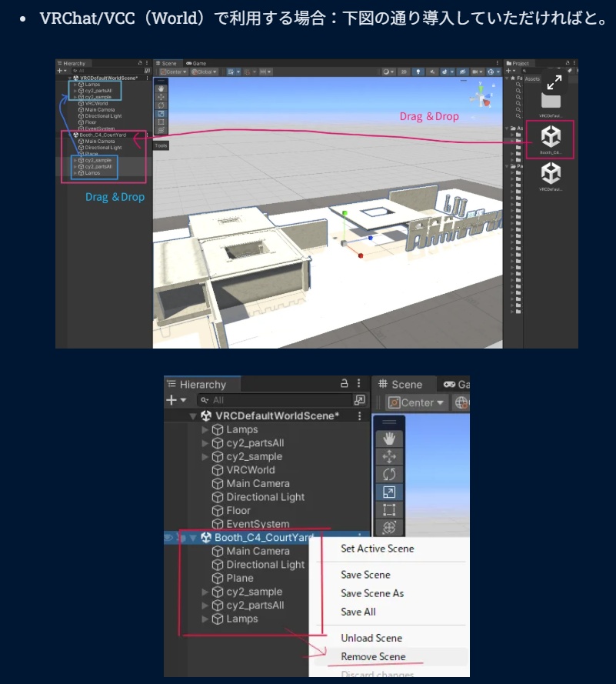
Task: Select the Booth_C4 scene asset in Project
Action: pos(551,139)
